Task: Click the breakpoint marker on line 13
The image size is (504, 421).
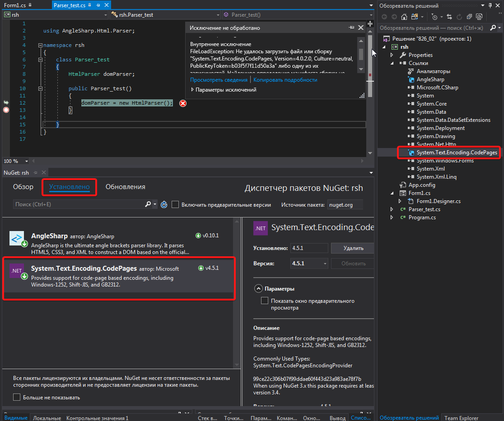Action: click(6, 110)
